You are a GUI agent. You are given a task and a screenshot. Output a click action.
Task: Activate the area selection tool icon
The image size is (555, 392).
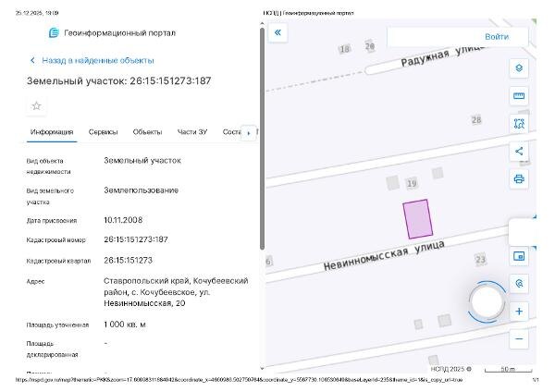coord(519,124)
